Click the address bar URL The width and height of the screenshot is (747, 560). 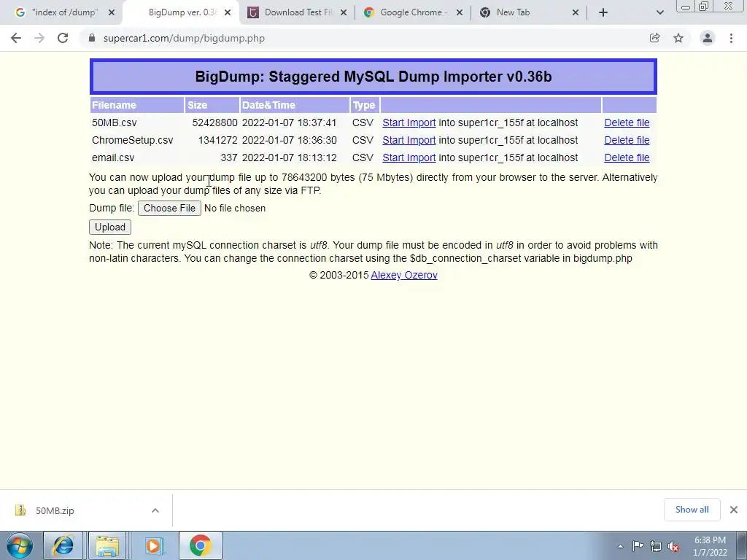click(184, 38)
